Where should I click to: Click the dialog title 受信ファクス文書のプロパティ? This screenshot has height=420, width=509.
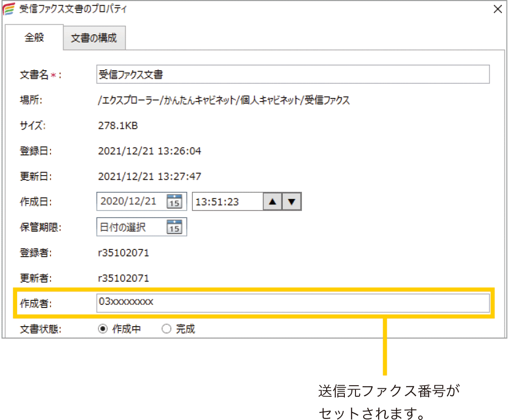(73, 9)
